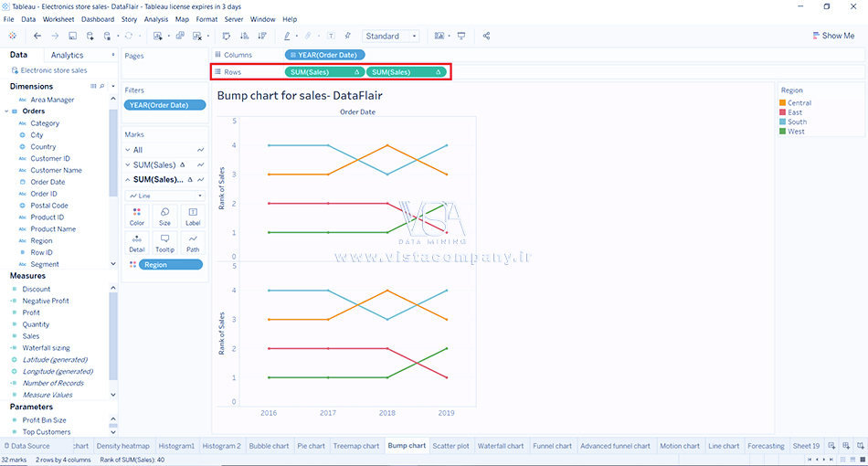Viewport: 868px width, 466px height.
Task: Click the Show Me button
Action: tap(831, 36)
